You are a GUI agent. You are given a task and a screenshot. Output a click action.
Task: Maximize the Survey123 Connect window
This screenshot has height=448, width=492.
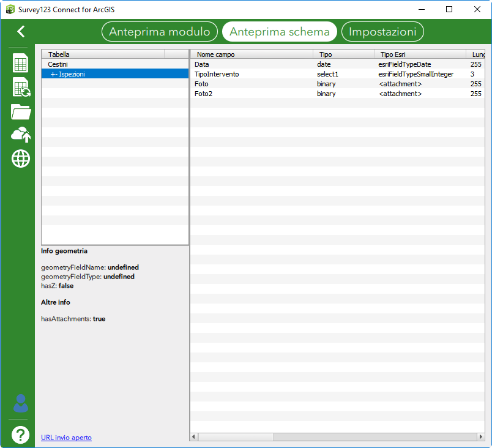pyautogui.click(x=449, y=9)
